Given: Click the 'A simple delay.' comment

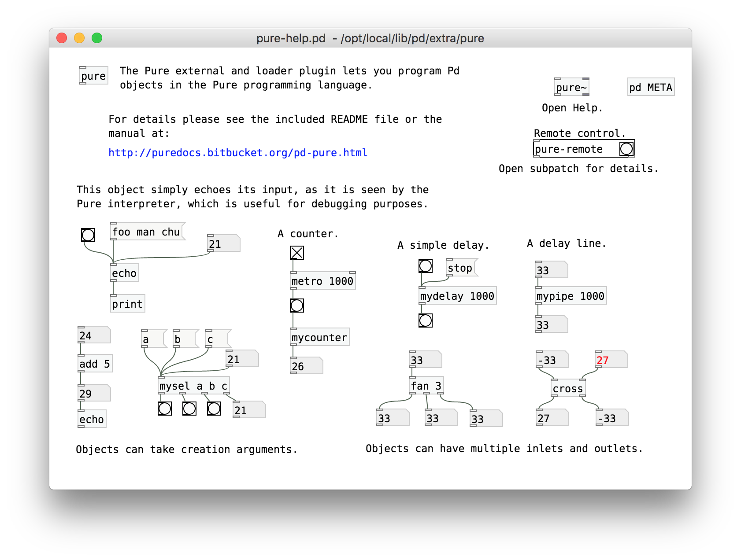Looking at the screenshot, I should click(x=443, y=245).
